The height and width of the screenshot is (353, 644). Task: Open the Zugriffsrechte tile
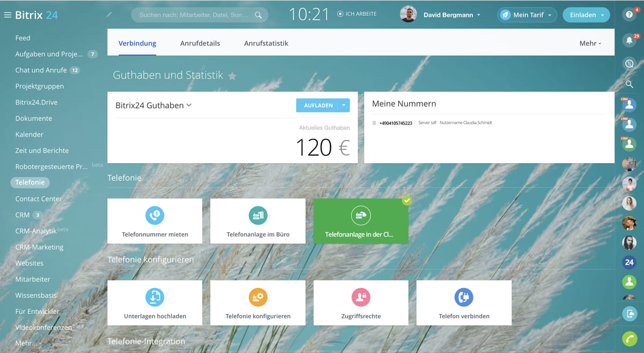pyautogui.click(x=361, y=303)
